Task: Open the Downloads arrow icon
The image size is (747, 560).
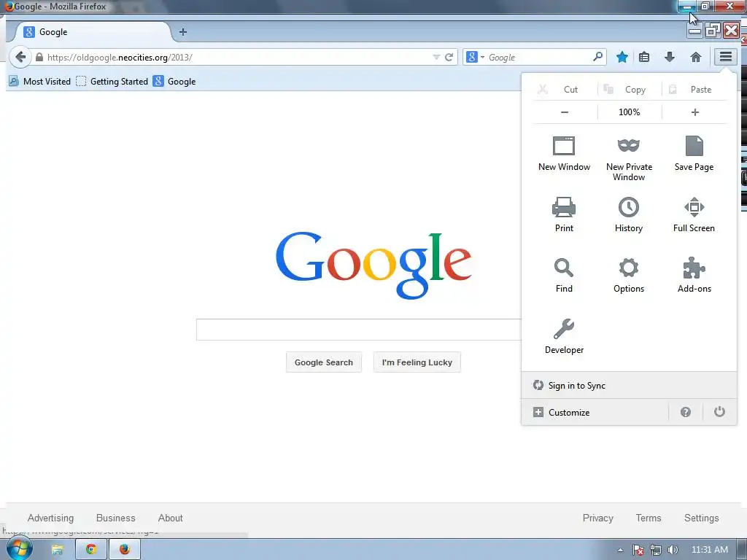Action: (670, 57)
